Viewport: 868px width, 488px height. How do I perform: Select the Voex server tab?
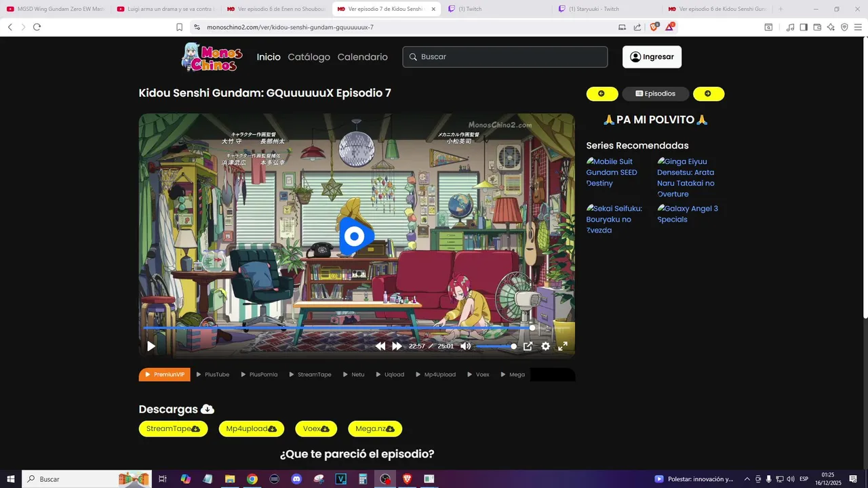[478, 374]
